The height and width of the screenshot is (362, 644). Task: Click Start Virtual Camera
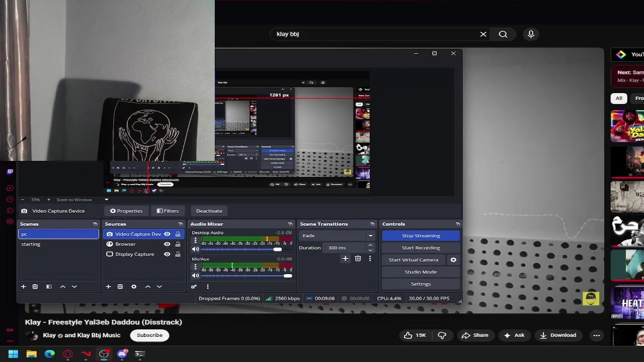click(414, 260)
